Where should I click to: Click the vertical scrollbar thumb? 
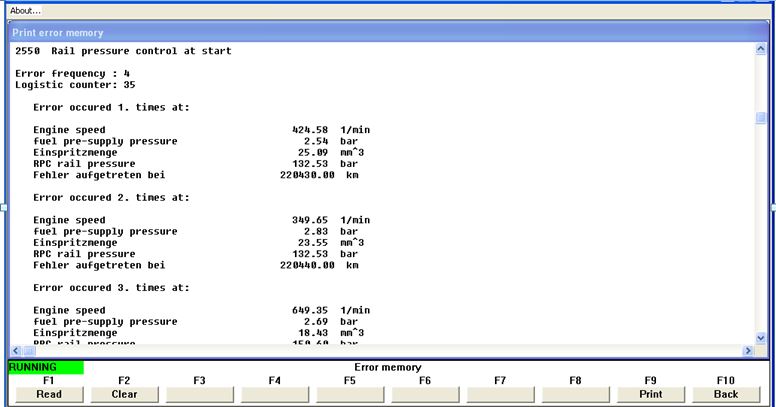click(761, 117)
